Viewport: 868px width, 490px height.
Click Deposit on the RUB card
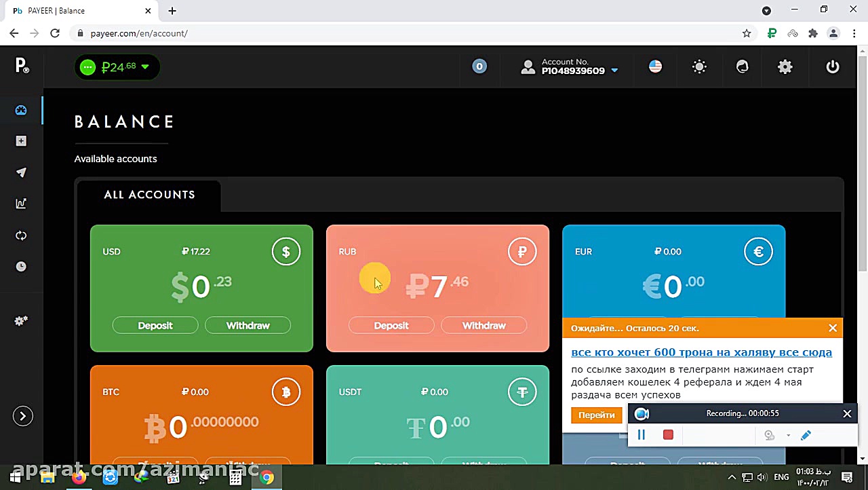pyautogui.click(x=391, y=326)
